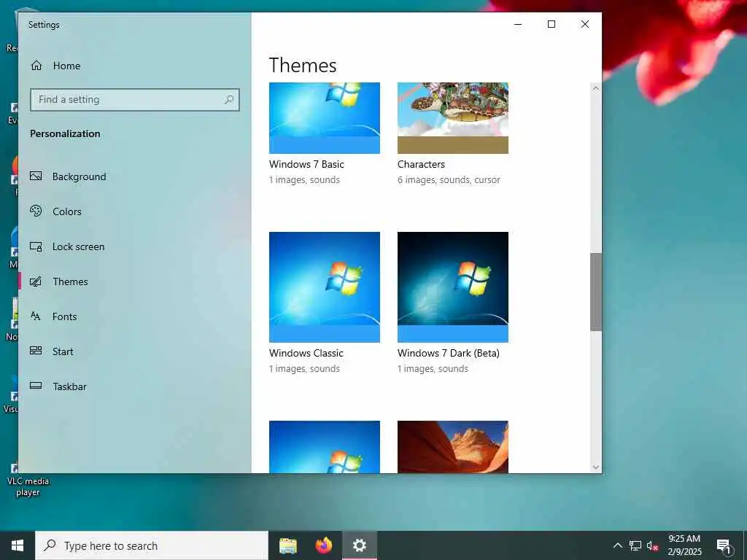The width and height of the screenshot is (747, 560).
Task: Click the 'Windows 7 Dark (Beta)' label
Action: click(x=449, y=353)
